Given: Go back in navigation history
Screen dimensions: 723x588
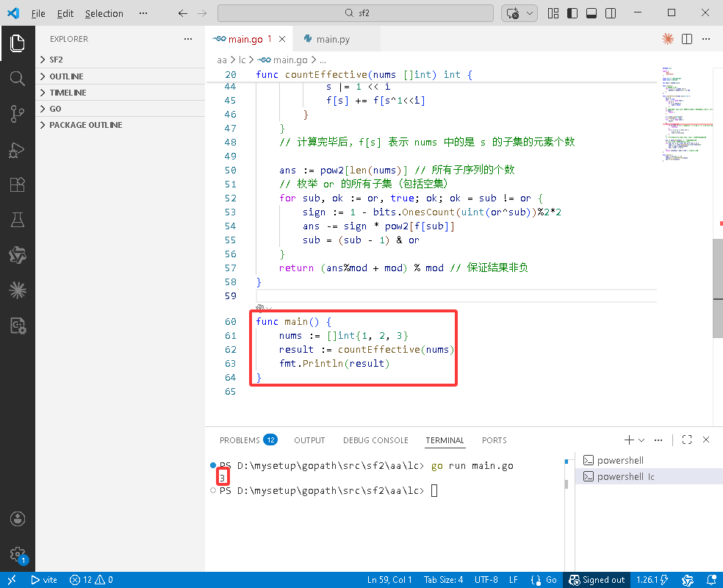Looking at the screenshot, I should [183, 13].
